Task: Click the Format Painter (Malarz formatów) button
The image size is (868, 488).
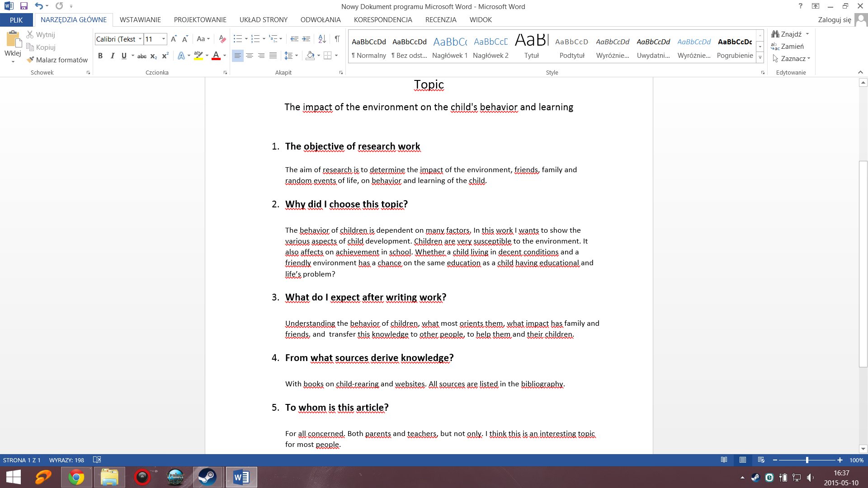Action: pos(57,60)
